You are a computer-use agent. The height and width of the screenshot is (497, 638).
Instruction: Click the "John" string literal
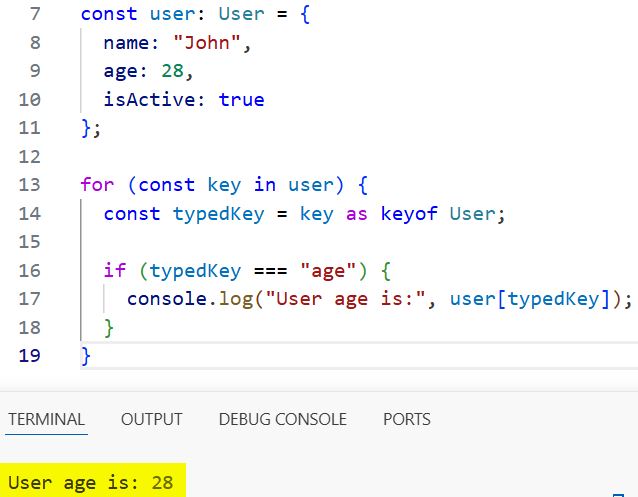(x=207, y=43)
